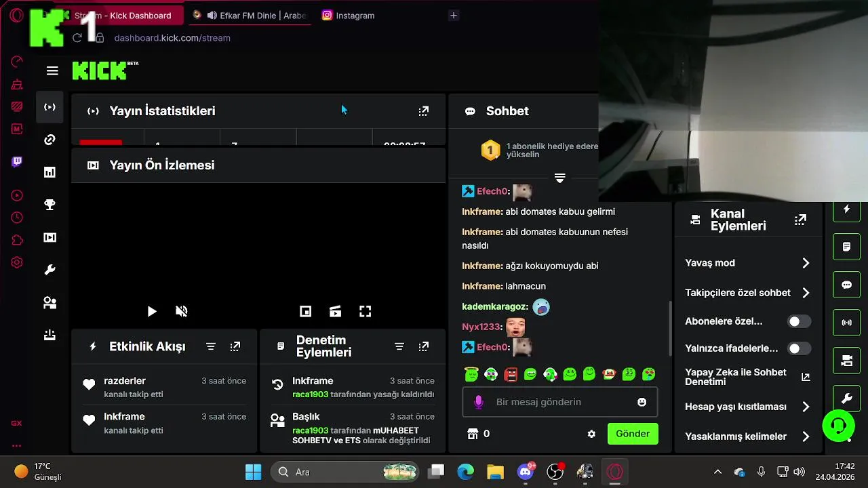This screenshot has width=868, height=488.
Task: Open the green headset support button
Action: [x=838, y=426]
